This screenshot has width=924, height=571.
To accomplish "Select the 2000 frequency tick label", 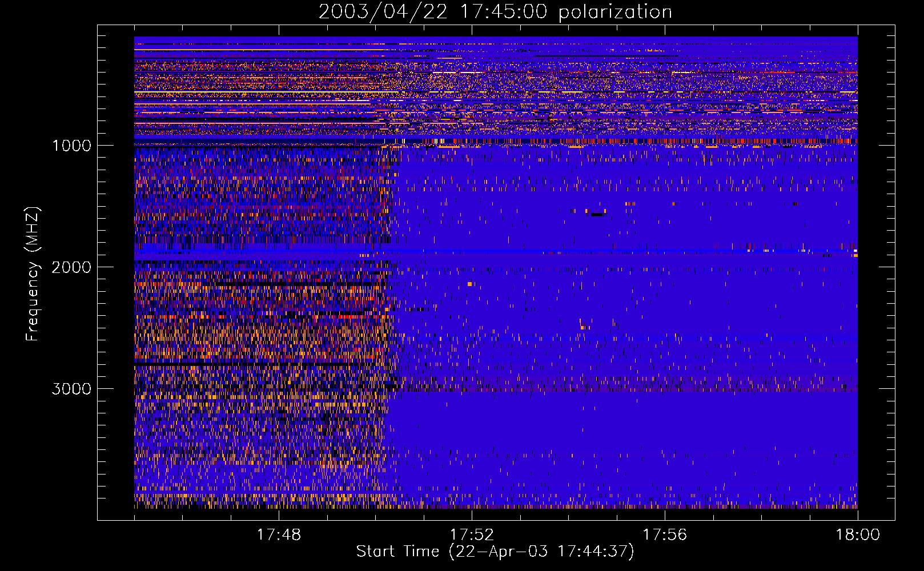I will pyautogui.click(x=71, y=267).
